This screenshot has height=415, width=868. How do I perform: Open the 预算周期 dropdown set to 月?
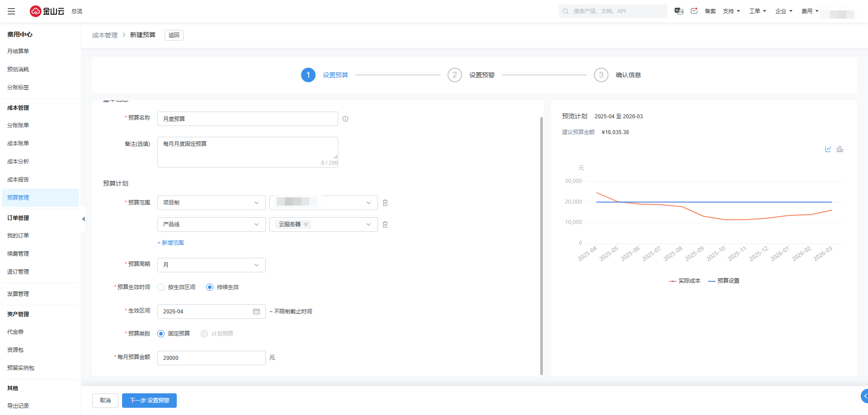[x=212, y=265]
